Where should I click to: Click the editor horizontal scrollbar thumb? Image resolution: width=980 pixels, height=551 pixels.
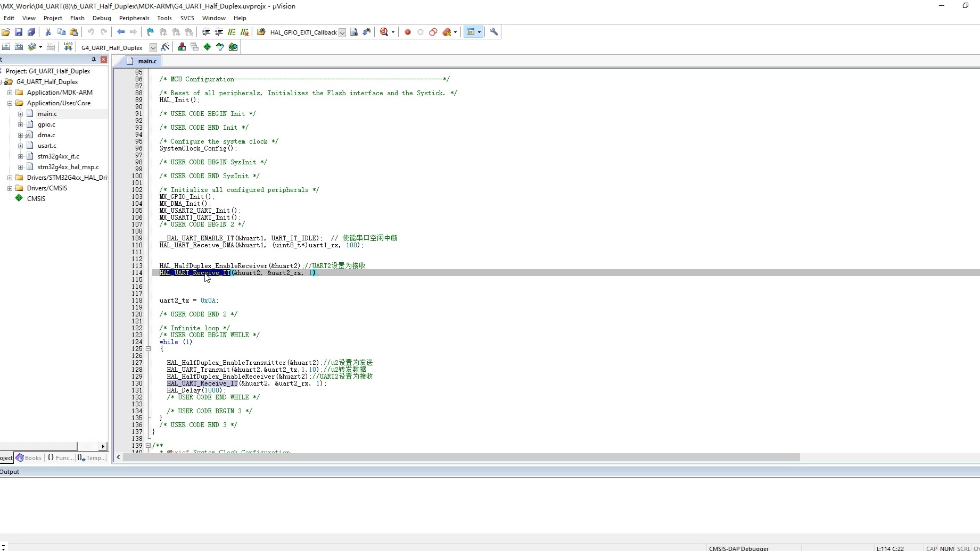click(461, 457)
